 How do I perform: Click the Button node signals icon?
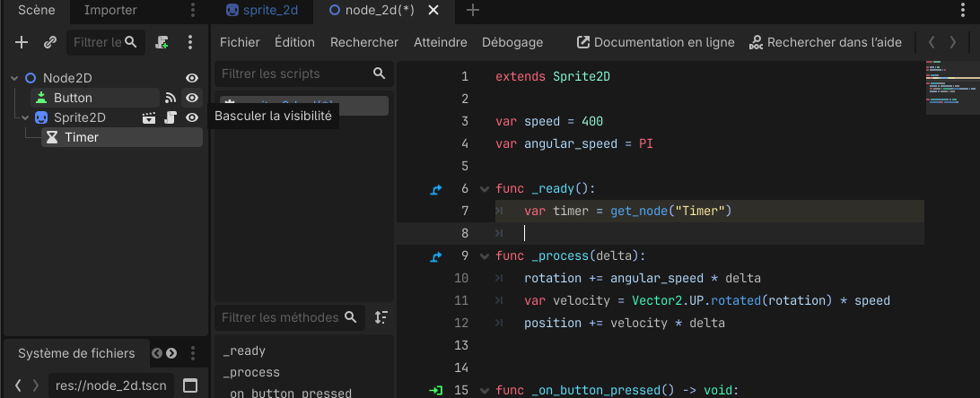(171, 98)
